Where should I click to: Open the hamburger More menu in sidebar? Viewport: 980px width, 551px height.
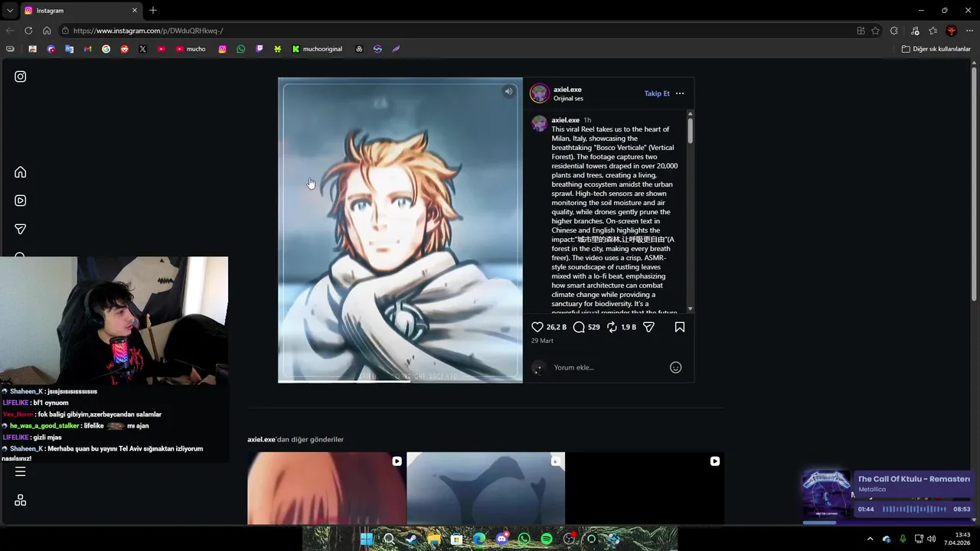(21, 471)
